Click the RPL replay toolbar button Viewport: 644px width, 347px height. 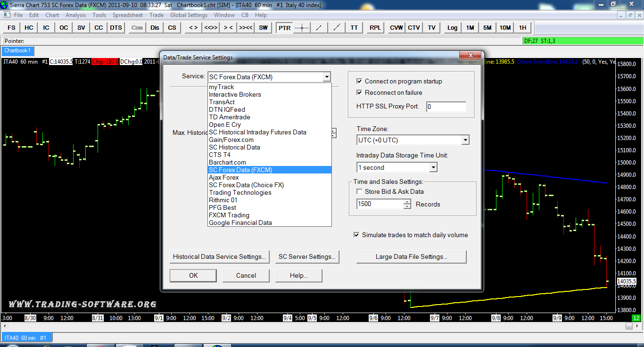[375, 28]
